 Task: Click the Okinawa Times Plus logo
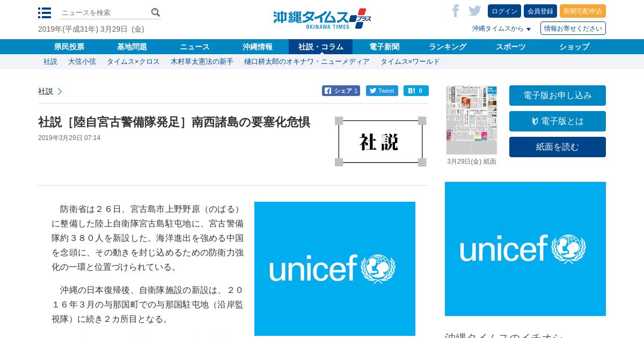[x=322, y=19]
